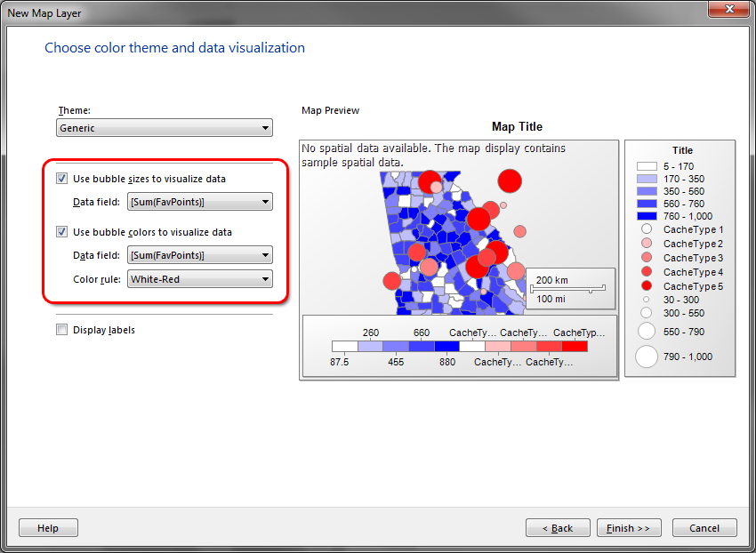Uncheck Use bubble sizes to visualize data

[x=61, y=179]
